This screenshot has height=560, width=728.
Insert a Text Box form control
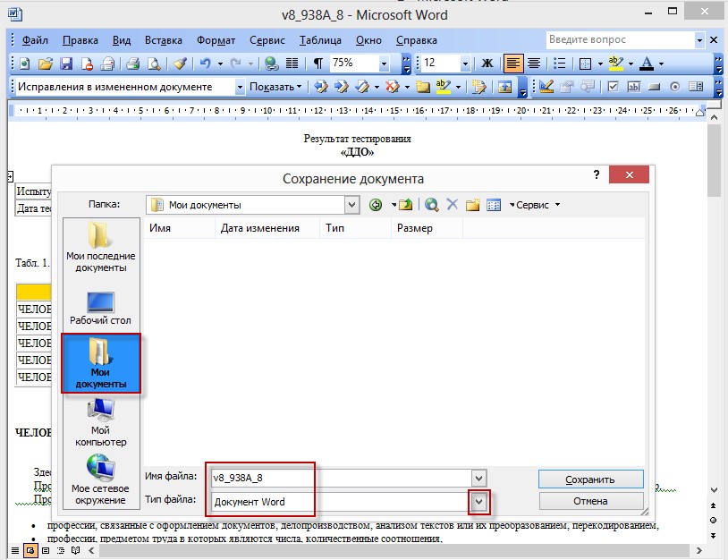pos(634,87)
